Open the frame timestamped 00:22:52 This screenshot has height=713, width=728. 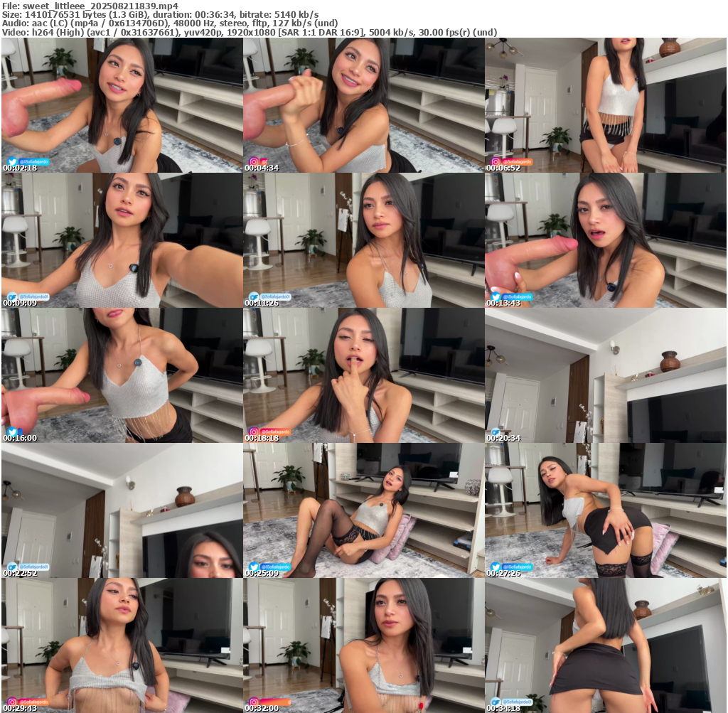122,510
